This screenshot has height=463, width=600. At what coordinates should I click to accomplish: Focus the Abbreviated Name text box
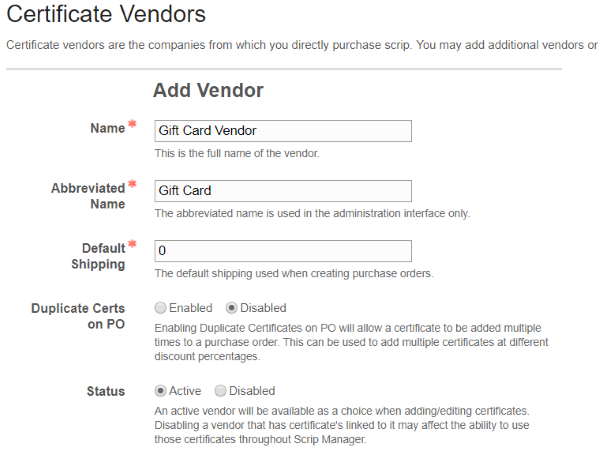point(283,191)
